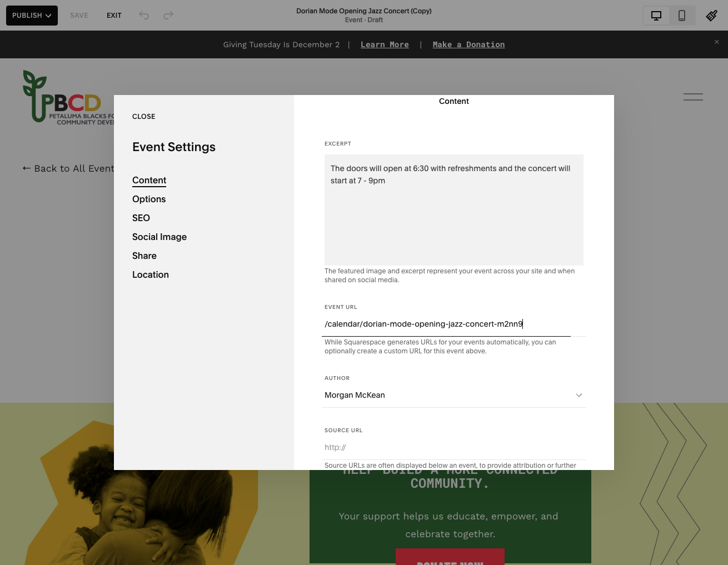The image size is (728, 565).
Task: Follow the Make a Donation link
Action: [468, 44]
